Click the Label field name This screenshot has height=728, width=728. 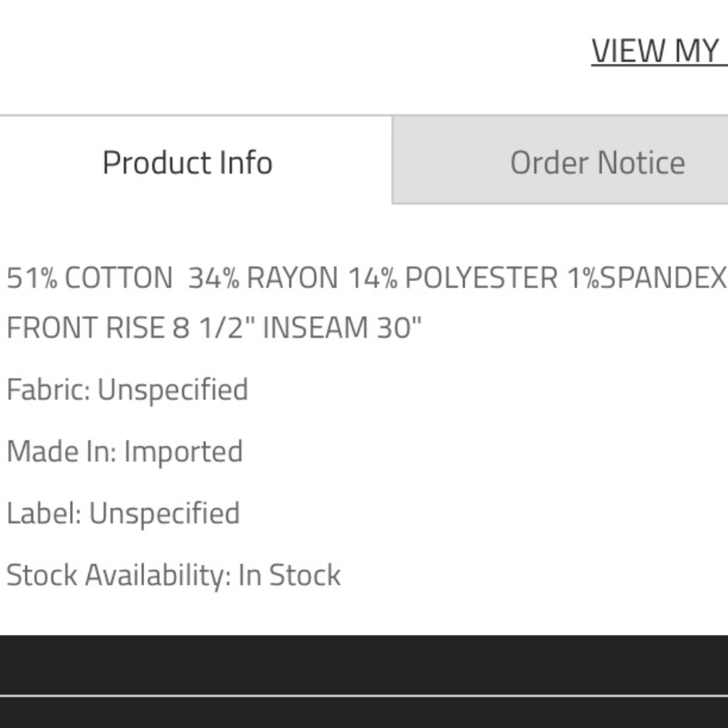point(44,513)
